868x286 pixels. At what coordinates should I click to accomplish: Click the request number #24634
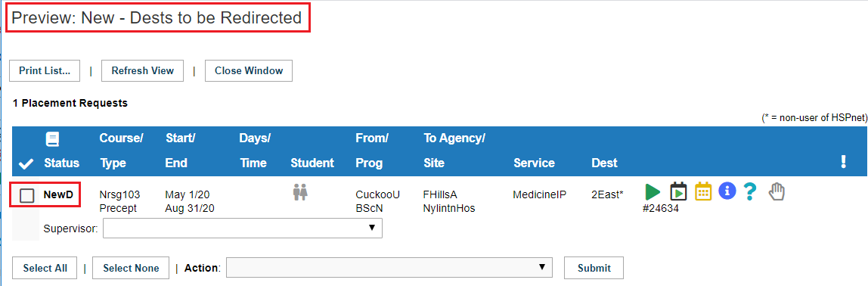click(x=660, y=209)
